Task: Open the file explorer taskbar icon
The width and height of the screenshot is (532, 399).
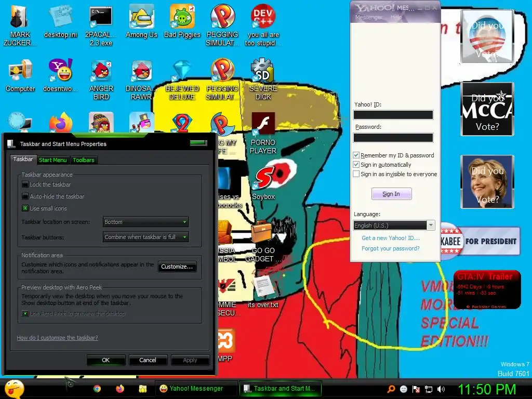Action: (142, 389)
